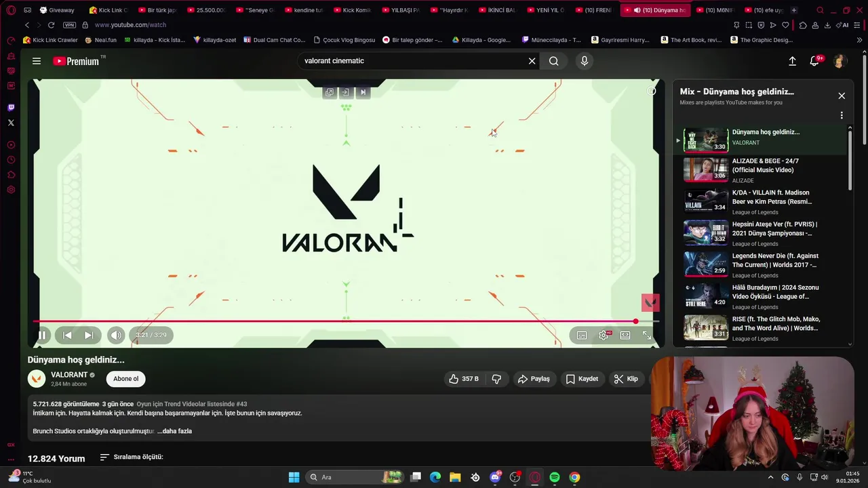
Task: Open the Windows Start menu
Action: point(294,477)
